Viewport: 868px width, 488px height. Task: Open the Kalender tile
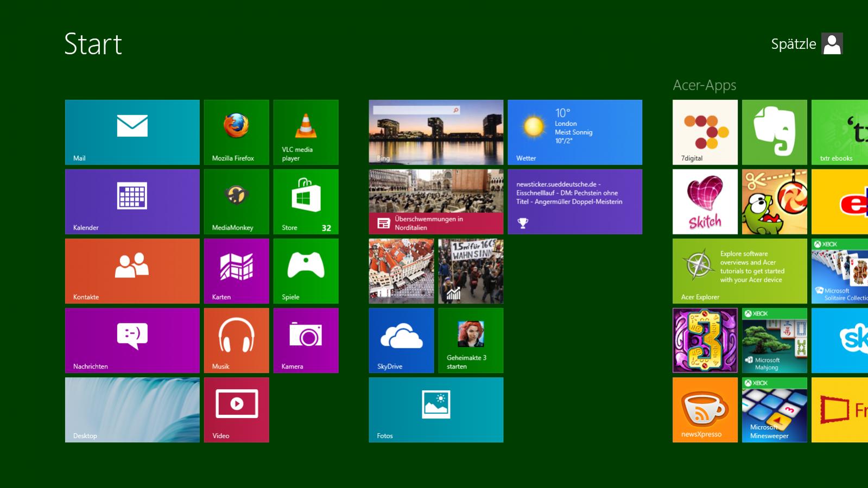[132, 201]
